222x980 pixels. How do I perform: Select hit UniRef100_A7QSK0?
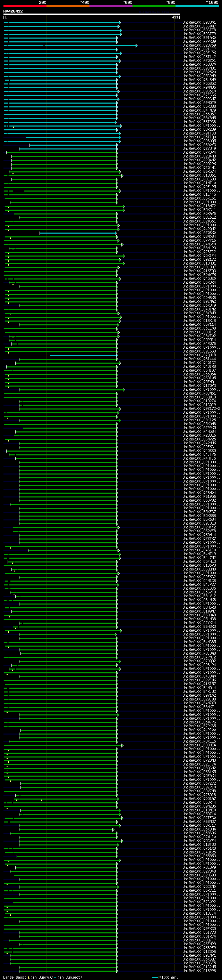coord(199,233)
